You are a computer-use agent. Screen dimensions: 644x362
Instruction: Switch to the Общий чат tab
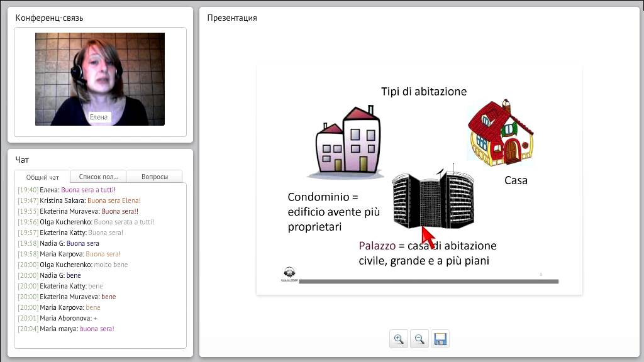[42, 177]
